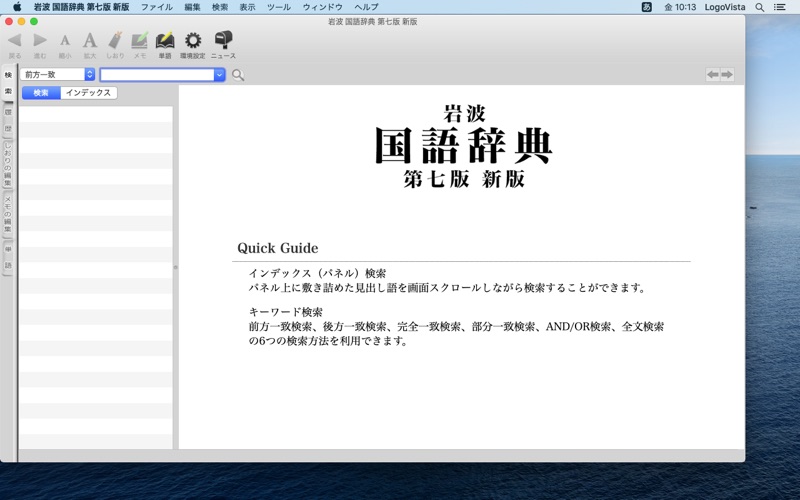
Task: Open the 前方一致 search mode dropdown
Action: pos(58,74)
